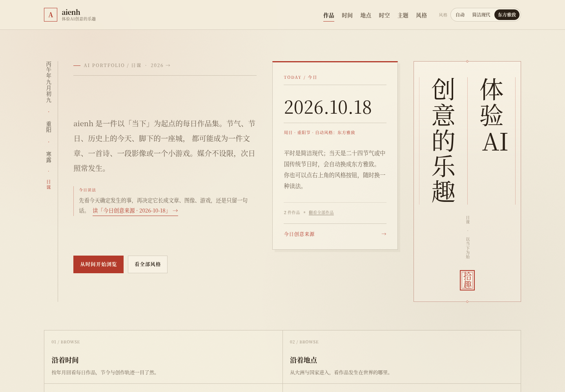This screenshot has width=565, height=392.
Task: Open the 沿着时间 browse card
Action: (x=163, y=357)
